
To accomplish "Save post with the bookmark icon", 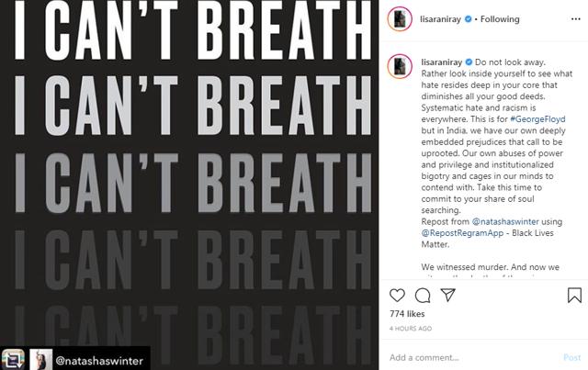I will (574, 296).
